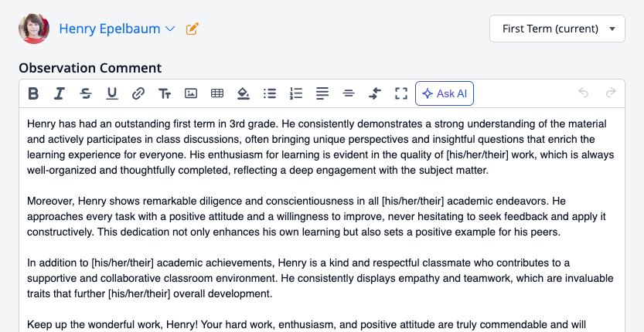Click the collapse arrows toolbar icon

374,93
